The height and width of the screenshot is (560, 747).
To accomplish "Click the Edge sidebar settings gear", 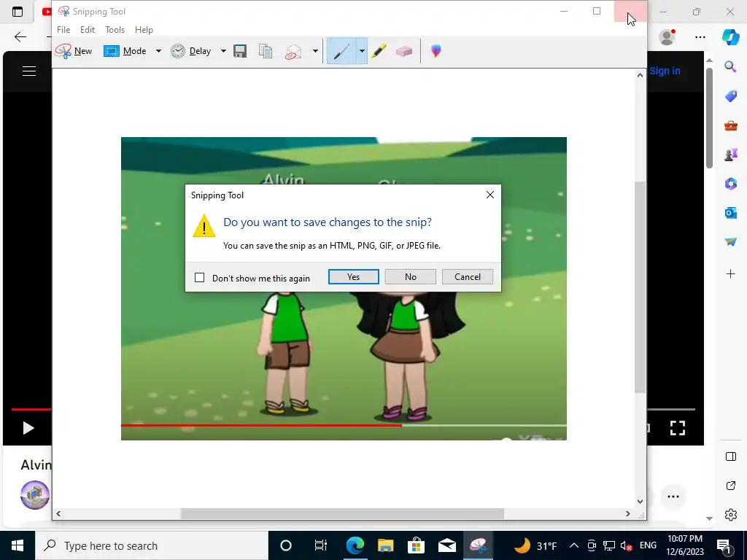I will (x=730, y=515).
